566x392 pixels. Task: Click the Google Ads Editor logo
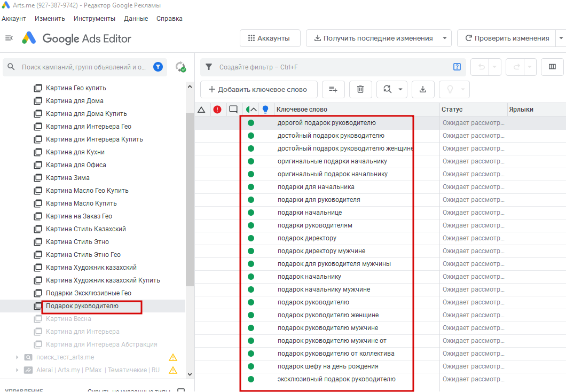point(29,38)
